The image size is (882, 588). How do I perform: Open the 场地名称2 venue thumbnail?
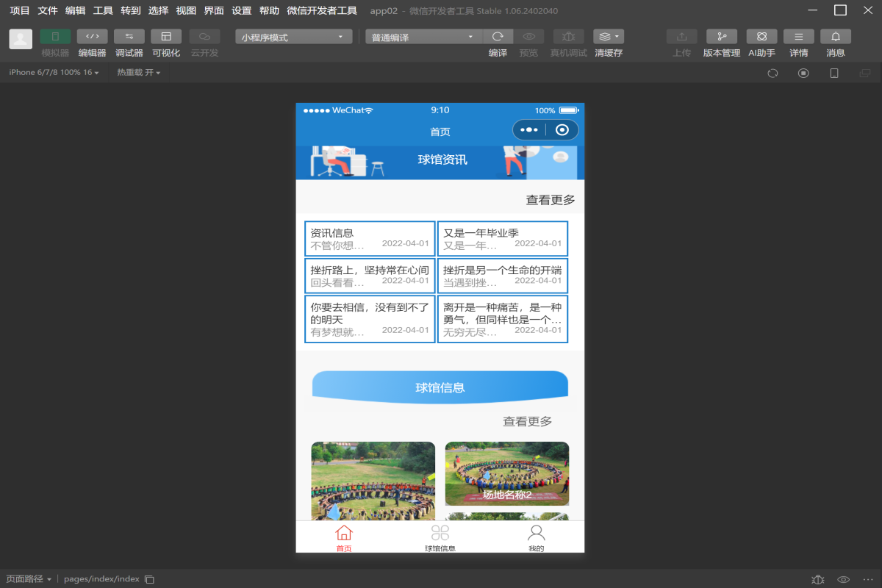pos(506,473)
